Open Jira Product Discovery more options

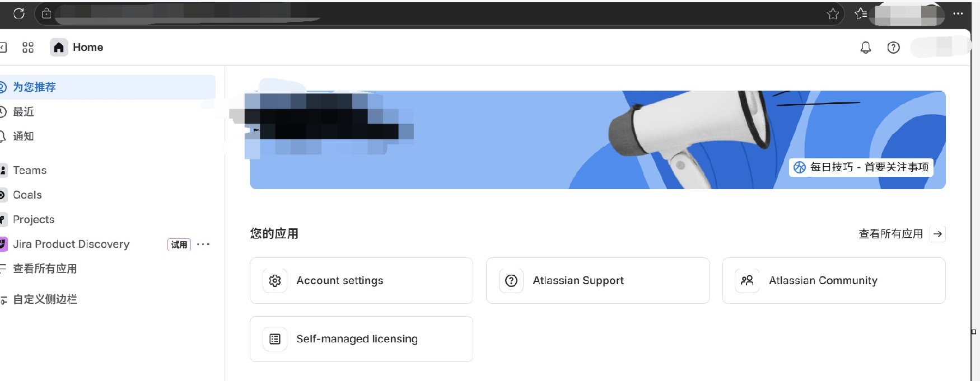(x=203, y=244)
